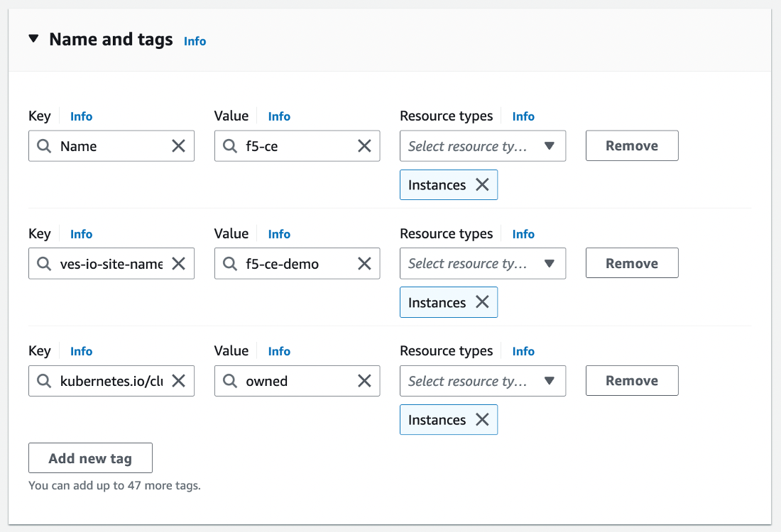The height and width of the screenshot is (532, 781).
Task: Open the Info link next to Name and tags
Action: (x=195, y=40)
